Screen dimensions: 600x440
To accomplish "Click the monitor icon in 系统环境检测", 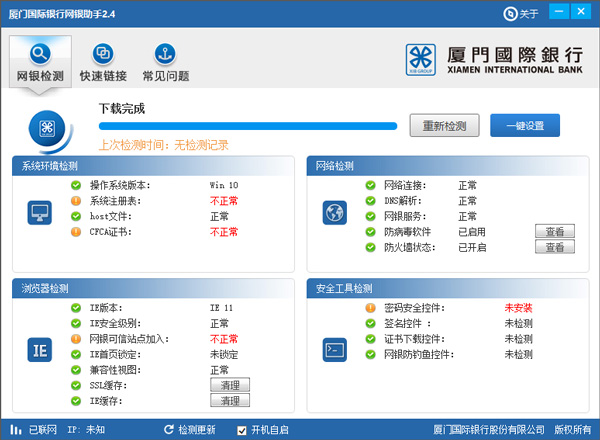I will click(x=40, y=213).
